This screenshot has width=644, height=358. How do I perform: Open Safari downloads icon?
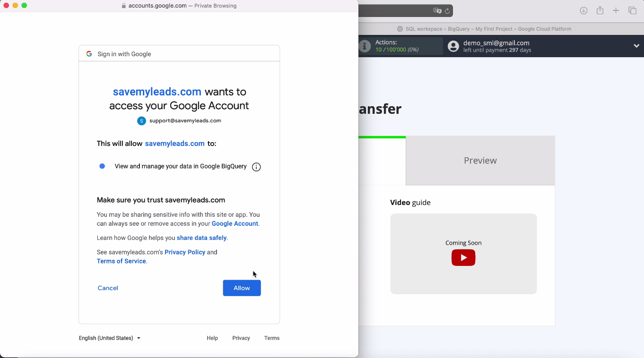(x=584, y=10)
